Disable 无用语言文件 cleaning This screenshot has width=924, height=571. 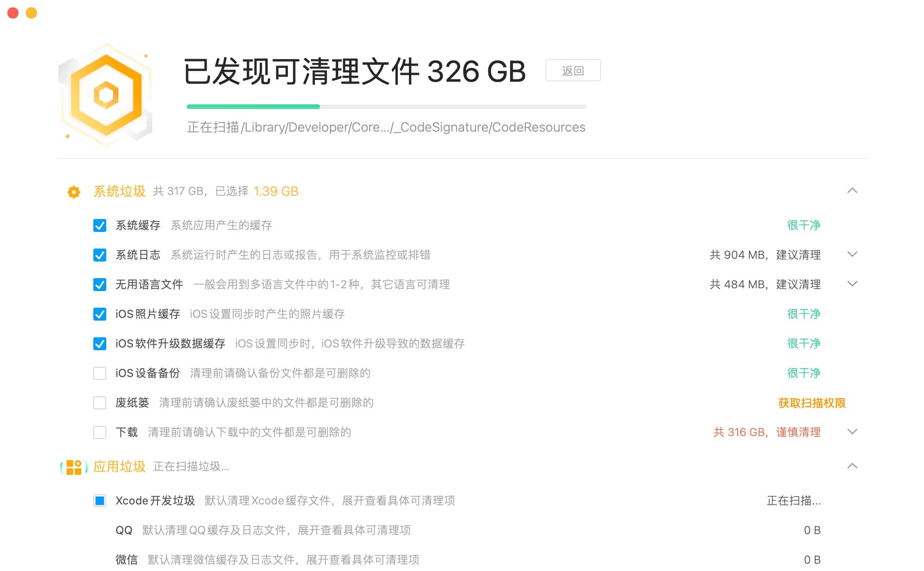click(x=100, y=284)
